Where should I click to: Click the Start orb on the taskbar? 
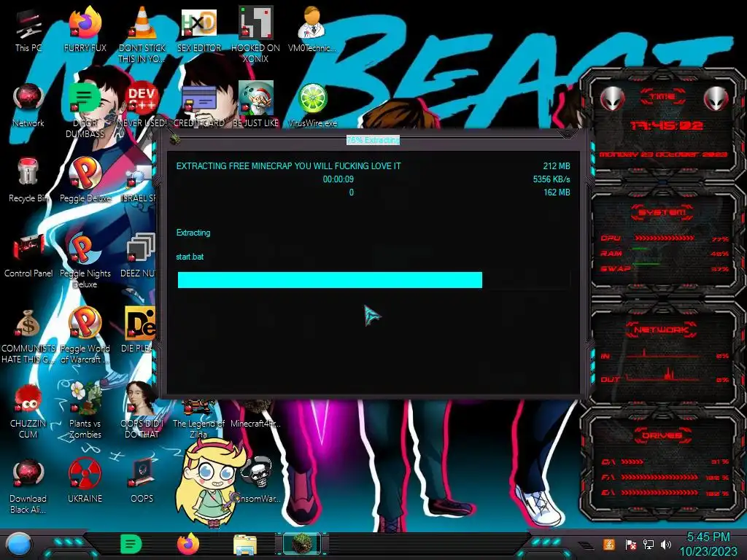pyautogui.click(x=19, y=545)
